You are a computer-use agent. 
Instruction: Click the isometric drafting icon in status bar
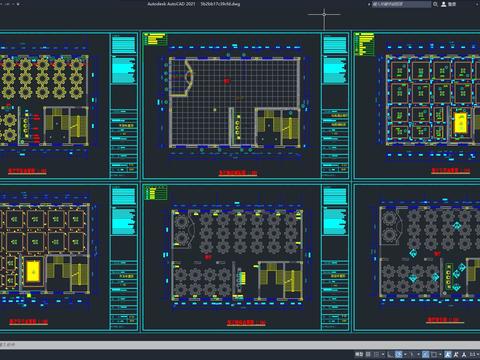point(412,354)
